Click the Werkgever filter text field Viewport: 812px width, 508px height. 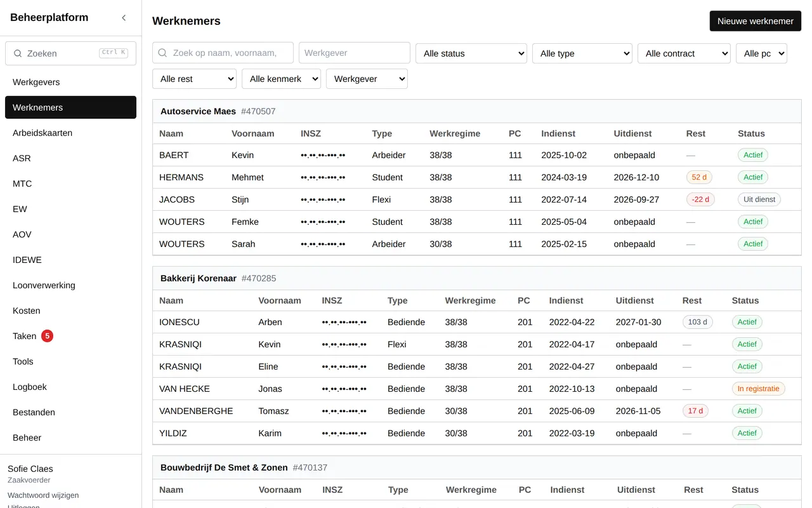[355, 53]
